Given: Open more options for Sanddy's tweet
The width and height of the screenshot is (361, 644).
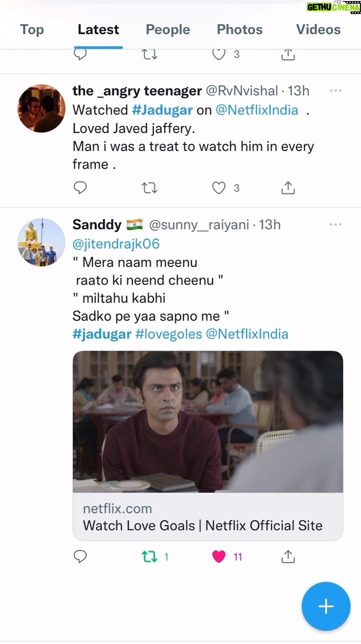Looking at the screenshot, I should (335, 225).
